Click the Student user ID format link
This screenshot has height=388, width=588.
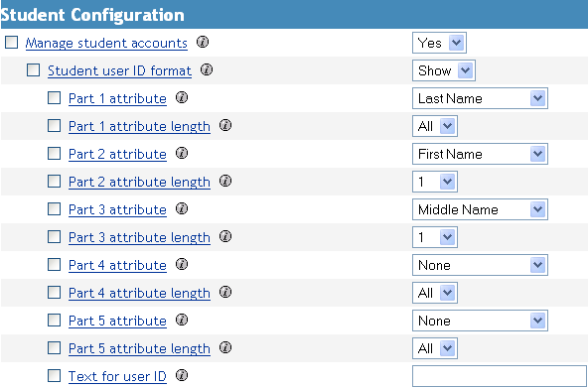tap(119, 70)
